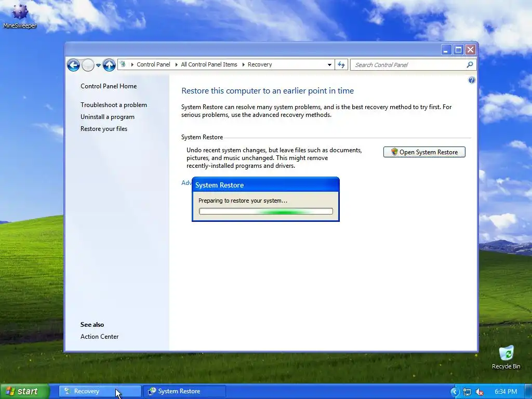Image resolution: width=532 pixels, height=399 pixels.
Task: Open Action Center link
Action: (99, 337)
